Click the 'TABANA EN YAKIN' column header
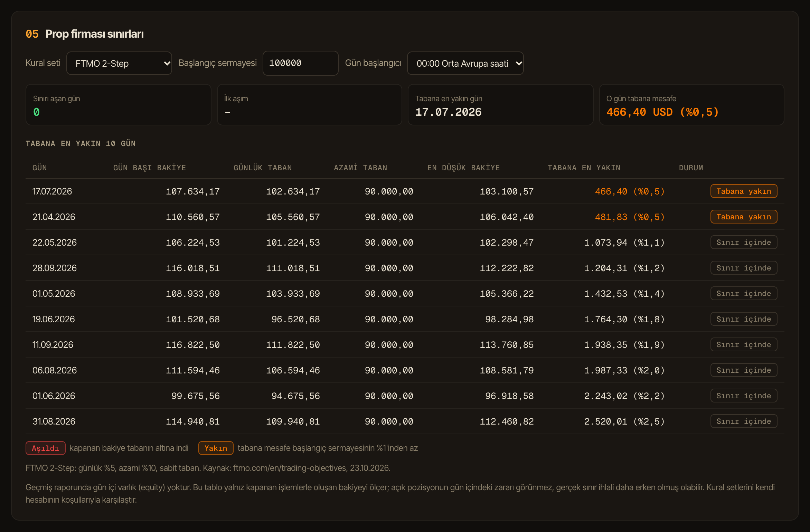Screen dimensions: 810x532 (x=584, y=168)
